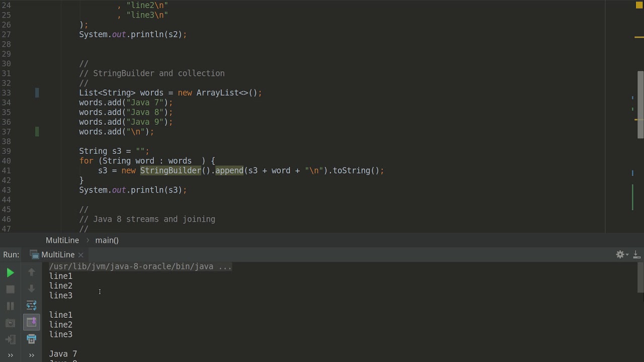Toggle scroll to end of console
This screenshot has height=362, width=644.
pos(31,322)
